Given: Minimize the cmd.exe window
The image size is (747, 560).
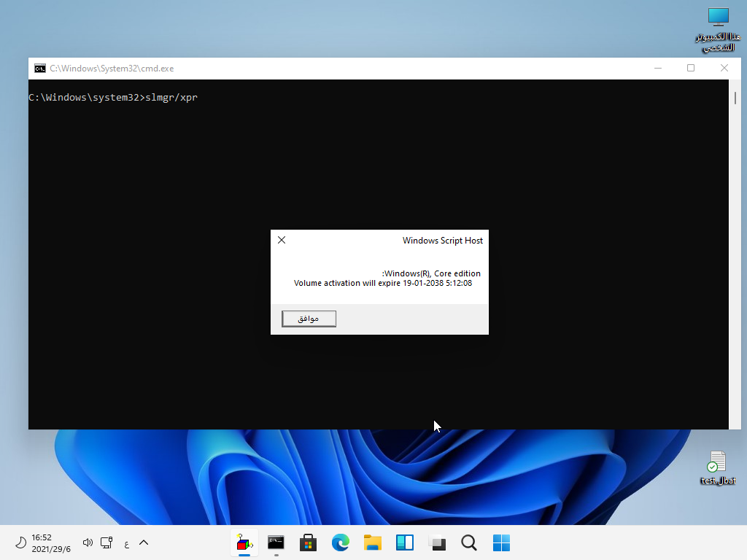Looking at the screenshot, I should 658,68.
